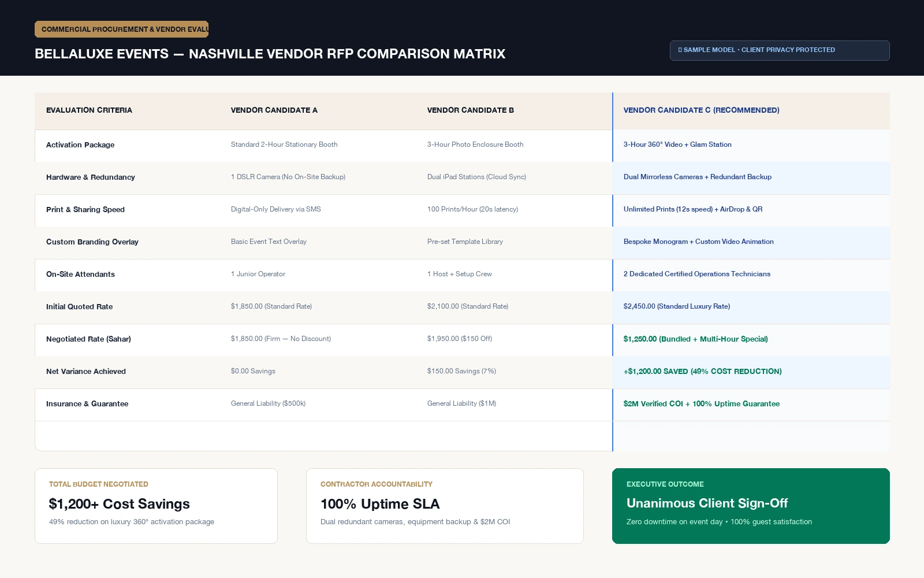Screen dimensions: 924x578
Task: Click the Sample Model Client Privacy Protected badge
Action: coord(780,50)
